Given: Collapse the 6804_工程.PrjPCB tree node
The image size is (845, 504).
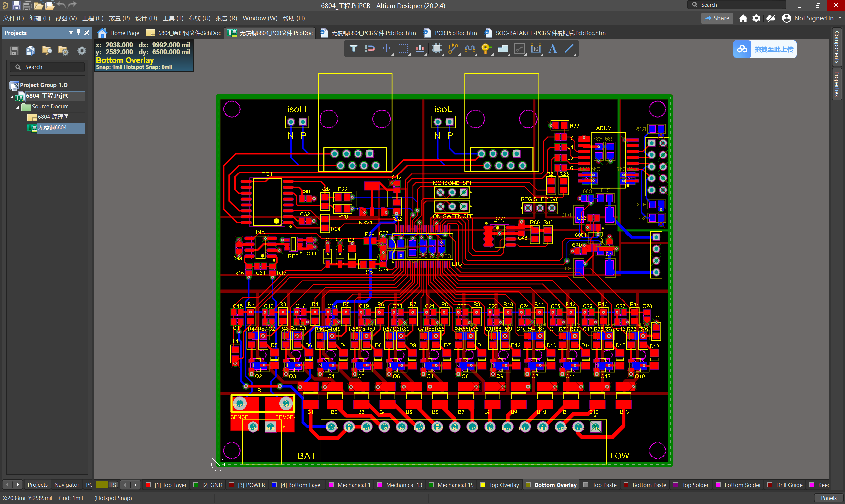Looking at the screenshot, I should (12, 96).
